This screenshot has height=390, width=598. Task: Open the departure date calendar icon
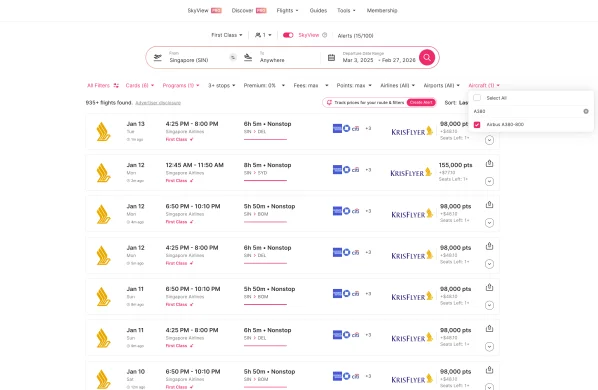pos(331,58)
